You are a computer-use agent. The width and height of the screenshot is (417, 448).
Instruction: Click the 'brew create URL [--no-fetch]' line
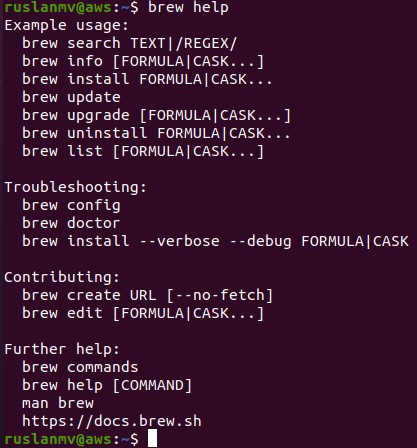(147, 295)
